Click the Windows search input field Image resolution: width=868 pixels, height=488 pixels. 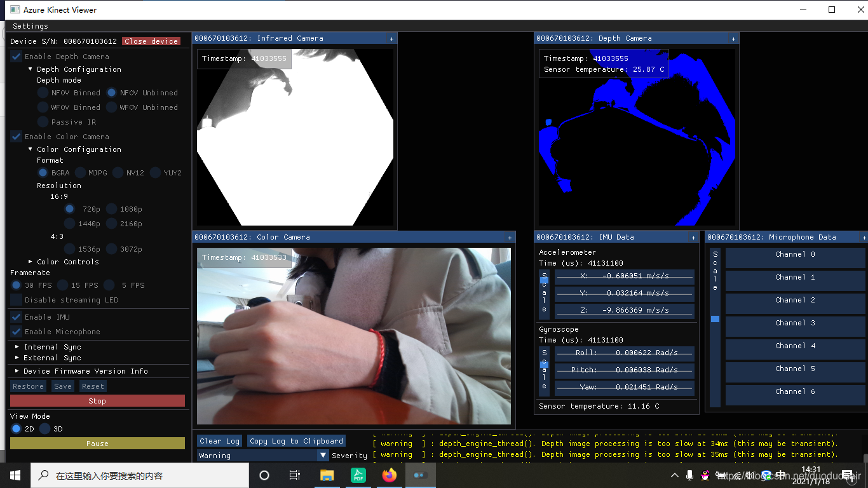coord(140,475)
